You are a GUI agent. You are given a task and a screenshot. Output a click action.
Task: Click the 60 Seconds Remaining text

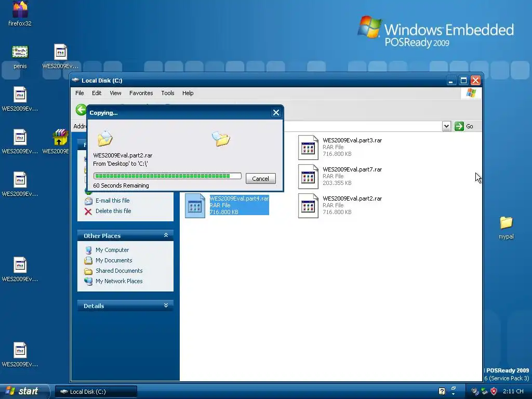pyautogui.click(x=121, y=185)
